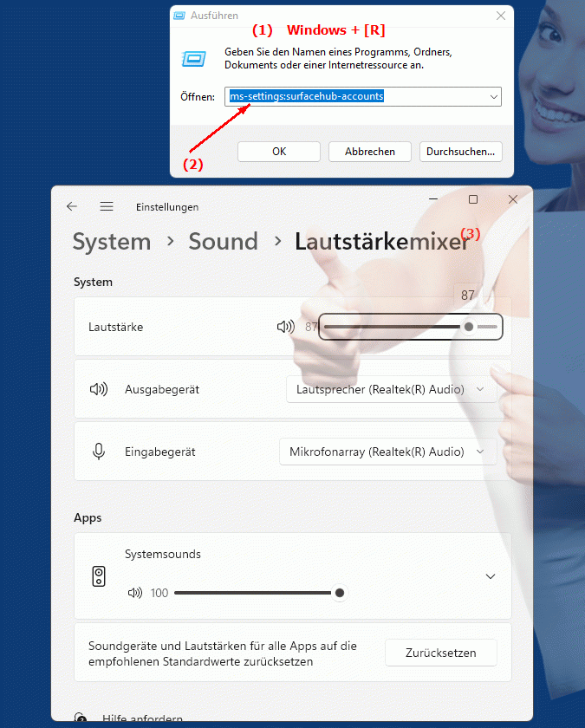Image resolution: width=585 pixels, height=728 pixels.
Task: Click the Eingabegerät microphone icon
Action: 99,452
